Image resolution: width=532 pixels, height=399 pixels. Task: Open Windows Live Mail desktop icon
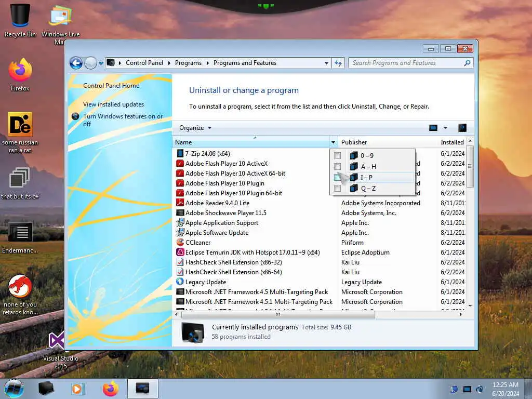60,24
